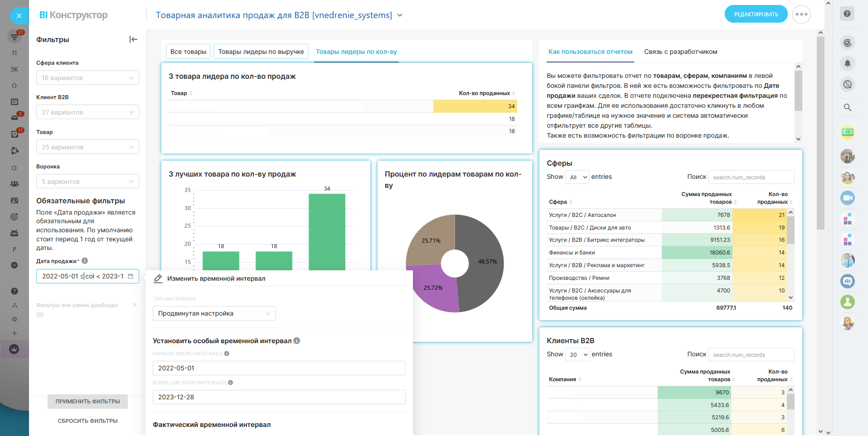Collapse the Фильтры panel with arrow icon
This screenshot has width=868, height=436.
coord(133,39)
